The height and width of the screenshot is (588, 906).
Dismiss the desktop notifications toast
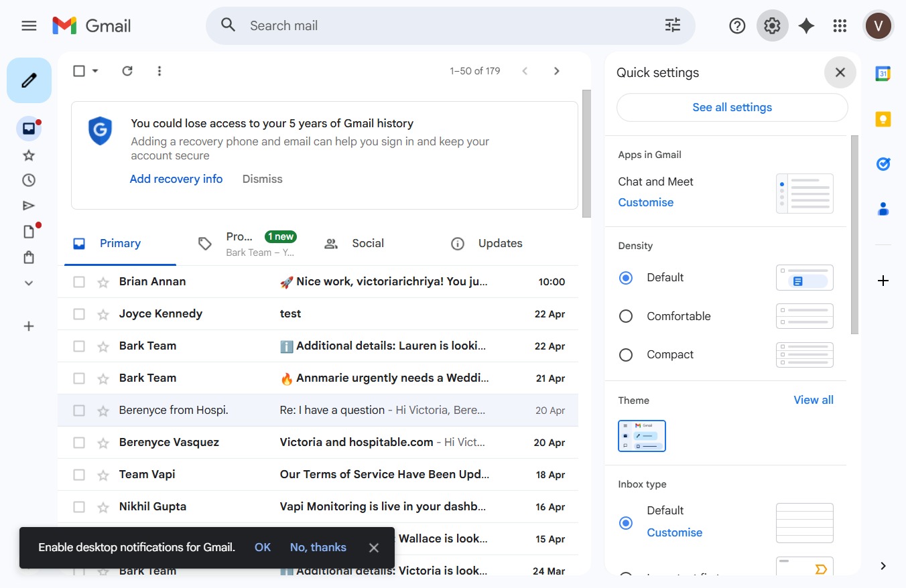374,548
